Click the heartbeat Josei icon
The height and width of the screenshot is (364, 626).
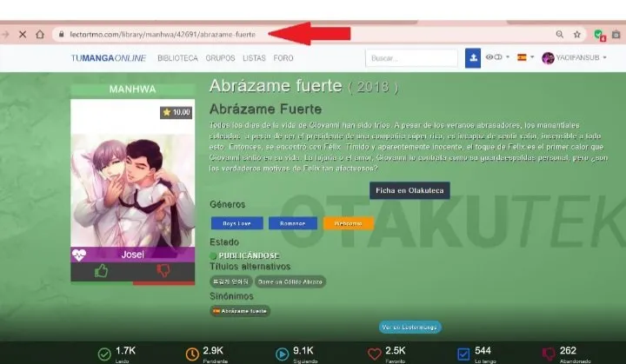click(78, 255)
